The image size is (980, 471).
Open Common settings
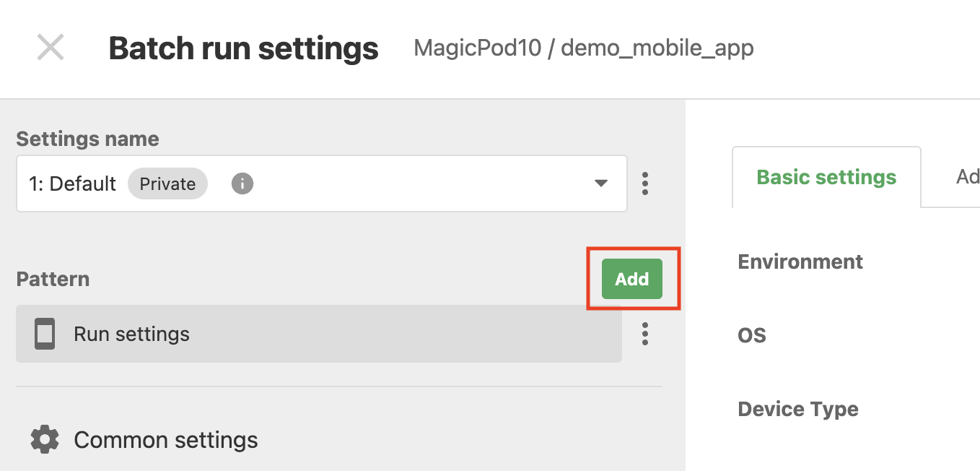click(x=165, y=439)
